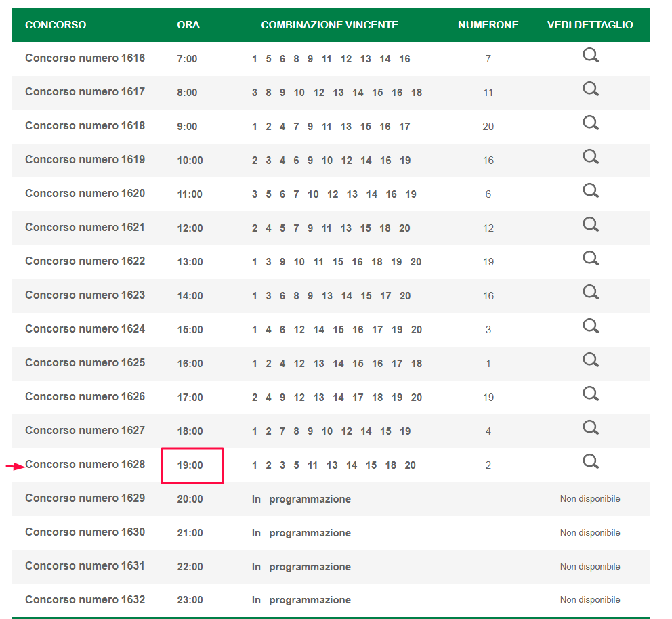This screenshot has width=672, height=619.
Task: Click 'Non disponibile' for Concorso numero 1631
Action: [x=590, y=566]
